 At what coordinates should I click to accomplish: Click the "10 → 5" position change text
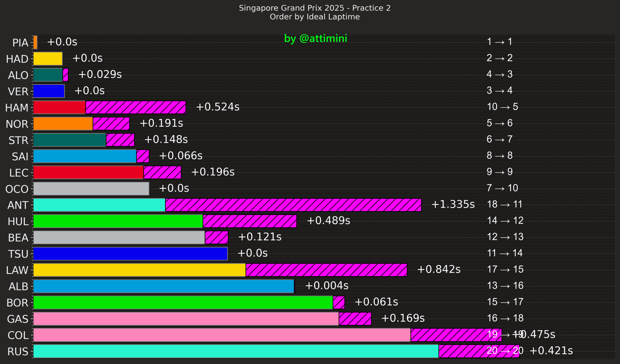point(502,107)
